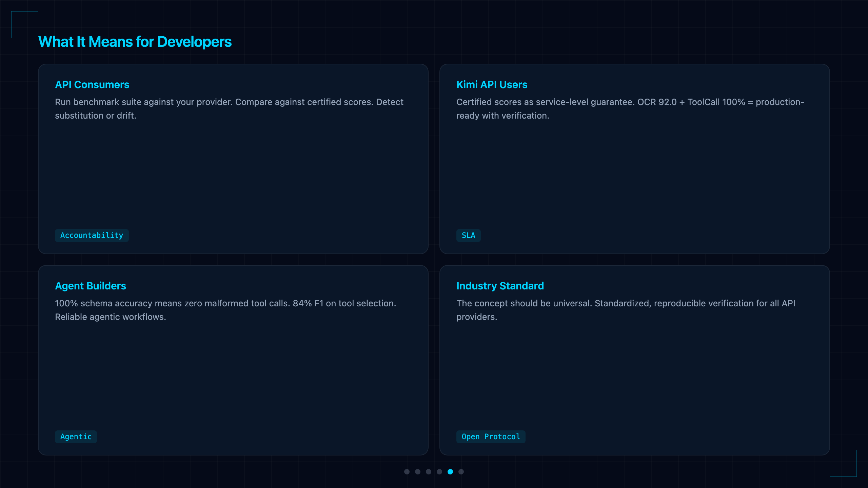Click the Industry Standard description paragraph
Viewport: 868px width, 488px height.
(626, 310)
